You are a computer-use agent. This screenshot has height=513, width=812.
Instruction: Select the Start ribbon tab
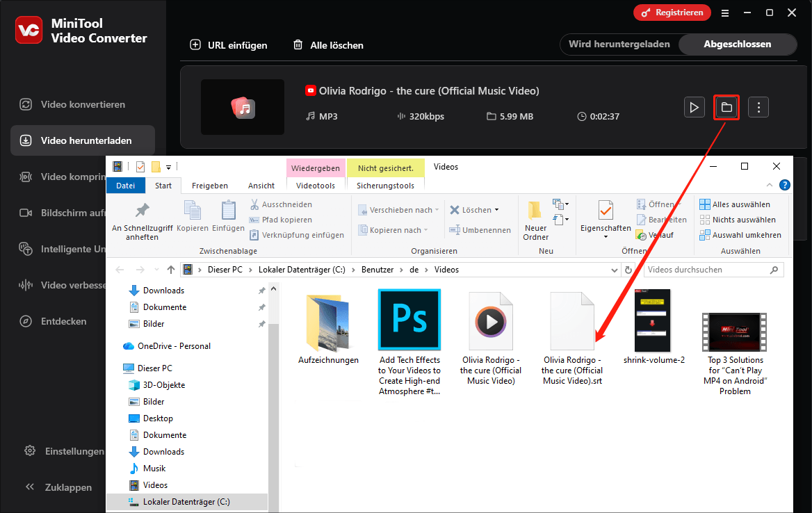[163, 186]
